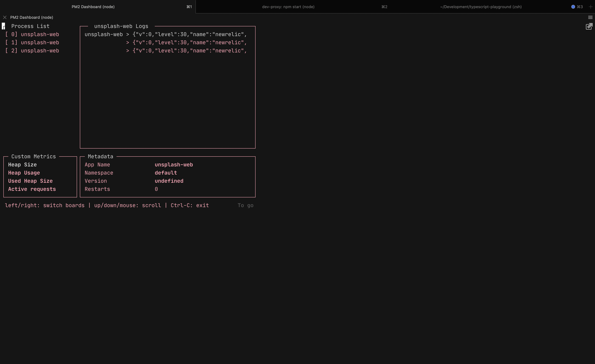This screenshot has width=595, height=364.
Task: Click the Ctrl-C exit hint in the status bar
Action: pyautogui.click(x=189, y=205)
